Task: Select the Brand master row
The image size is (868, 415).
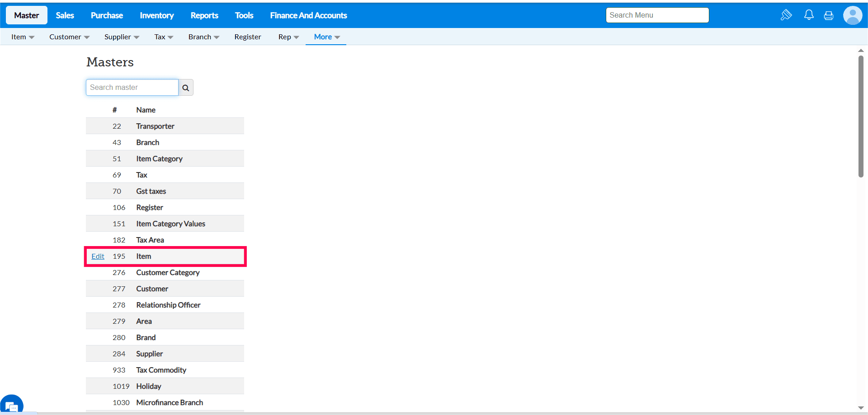Action: click(165, 337)
